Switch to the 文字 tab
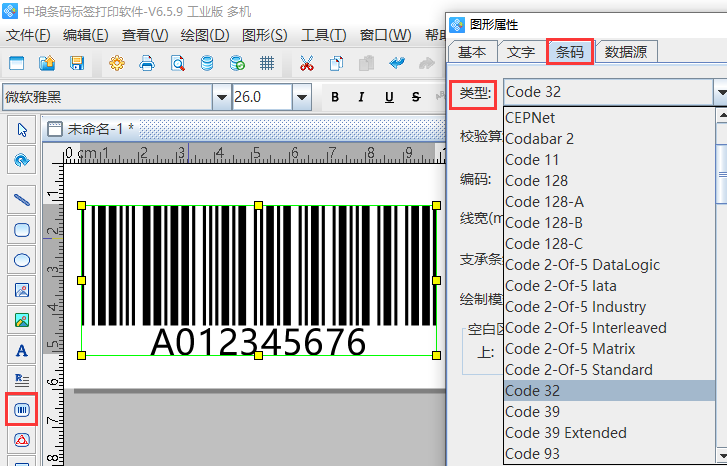This screenshot has width=727, height=466. 521,51
